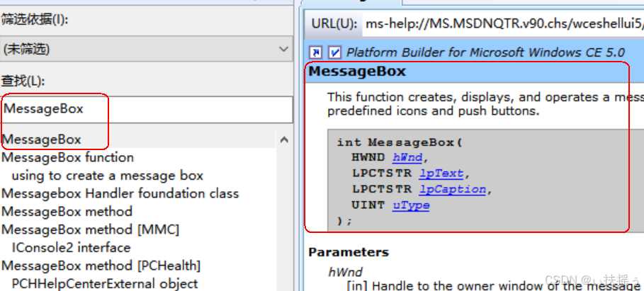Click into the URL address field
Image resolution: width=644 pixels, height=291 pixels.
point(503,23)
